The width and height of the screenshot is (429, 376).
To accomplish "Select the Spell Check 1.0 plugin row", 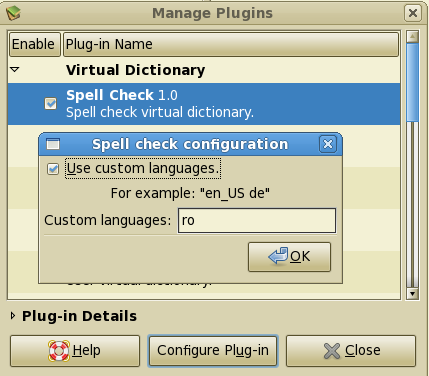I will [x=204, y=104].
